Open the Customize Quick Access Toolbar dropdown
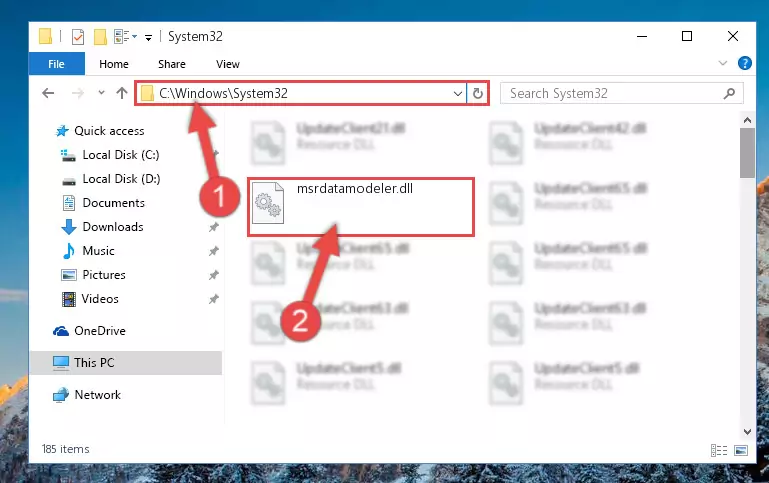The width and height of the screenshot is (769, 483). pos(148,37)
